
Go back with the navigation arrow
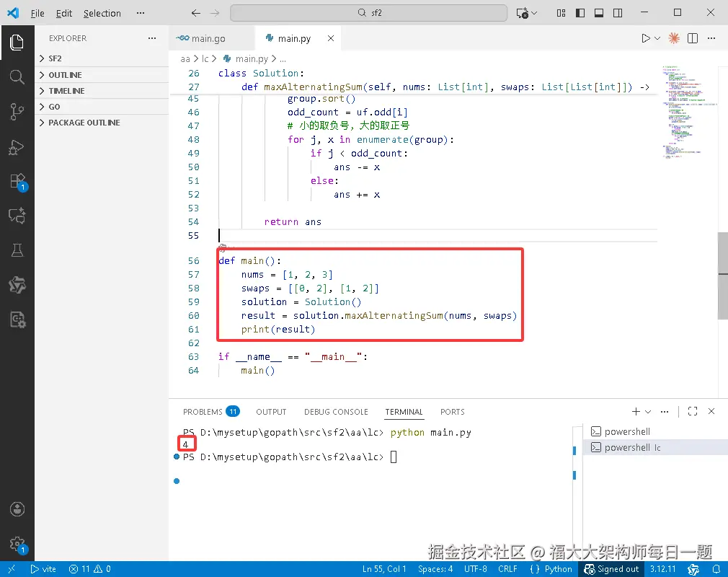tap(196, 13)
